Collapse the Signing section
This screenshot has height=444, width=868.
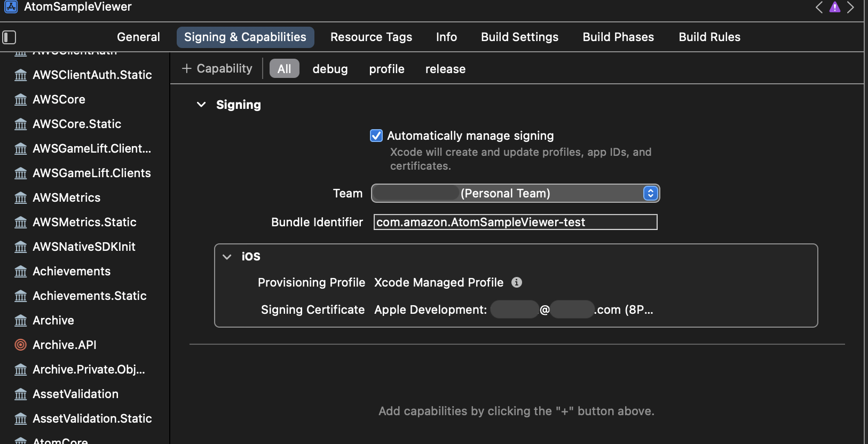tap(201, 105)
